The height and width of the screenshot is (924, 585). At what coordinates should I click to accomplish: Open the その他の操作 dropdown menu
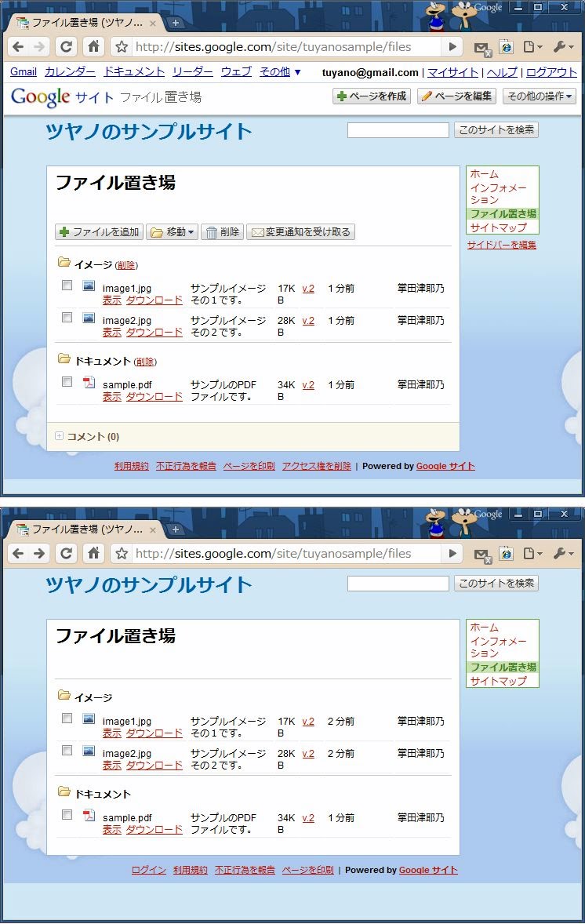pos(539,96)
